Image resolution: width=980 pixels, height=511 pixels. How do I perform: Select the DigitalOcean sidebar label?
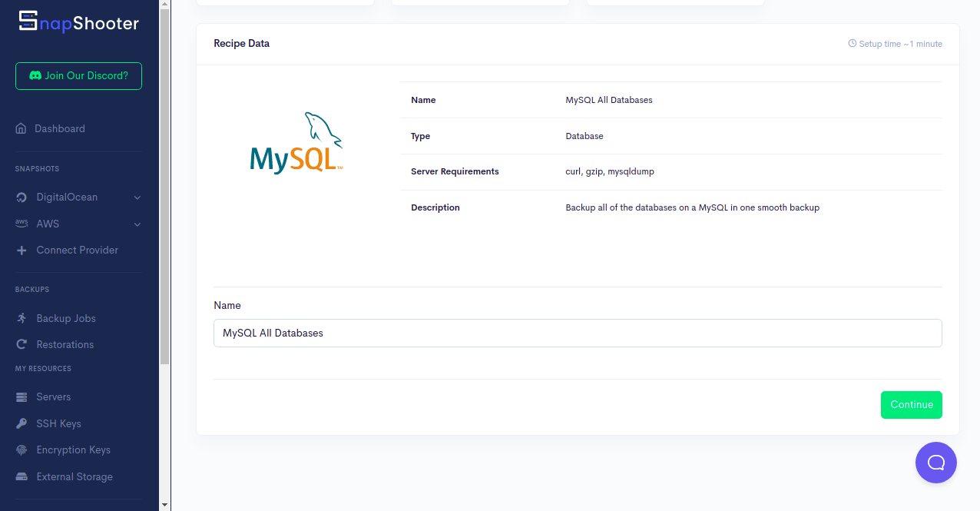tap(67, 197)
